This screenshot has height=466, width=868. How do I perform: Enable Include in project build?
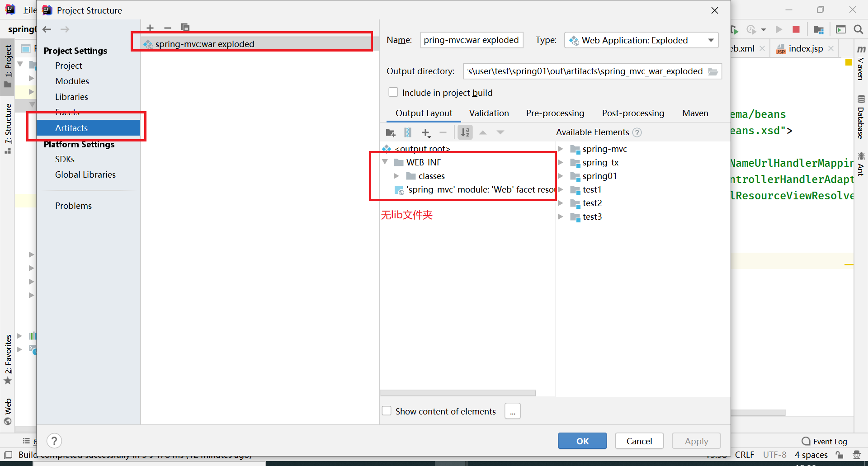[x=393, y=92]
